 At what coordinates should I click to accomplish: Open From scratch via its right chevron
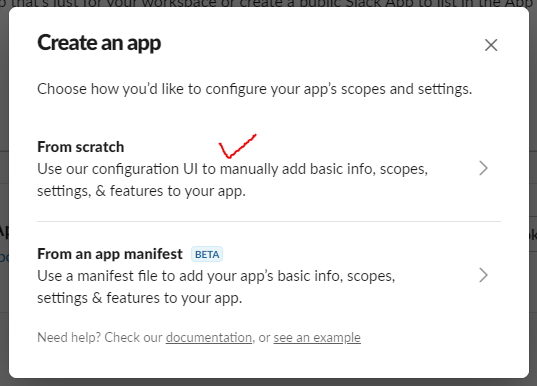pyautogui.click(x=483, y=168)
